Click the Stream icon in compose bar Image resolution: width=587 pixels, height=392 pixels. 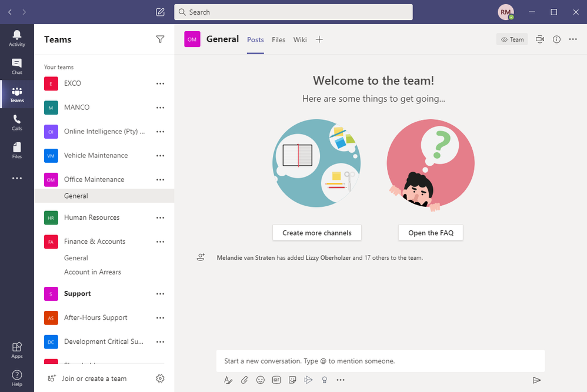tap(308, 380)
